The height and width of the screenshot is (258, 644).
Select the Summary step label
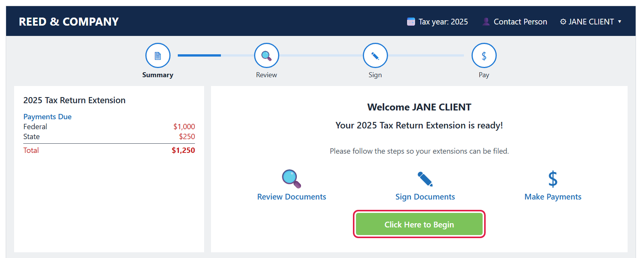pyautogui.click(x=158, y=75)
